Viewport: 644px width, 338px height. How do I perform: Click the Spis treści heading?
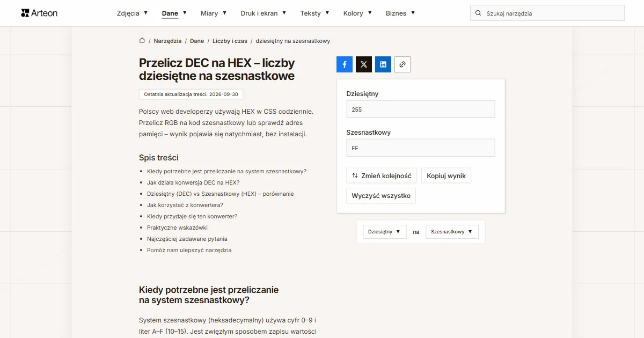[x=159, y=158]
